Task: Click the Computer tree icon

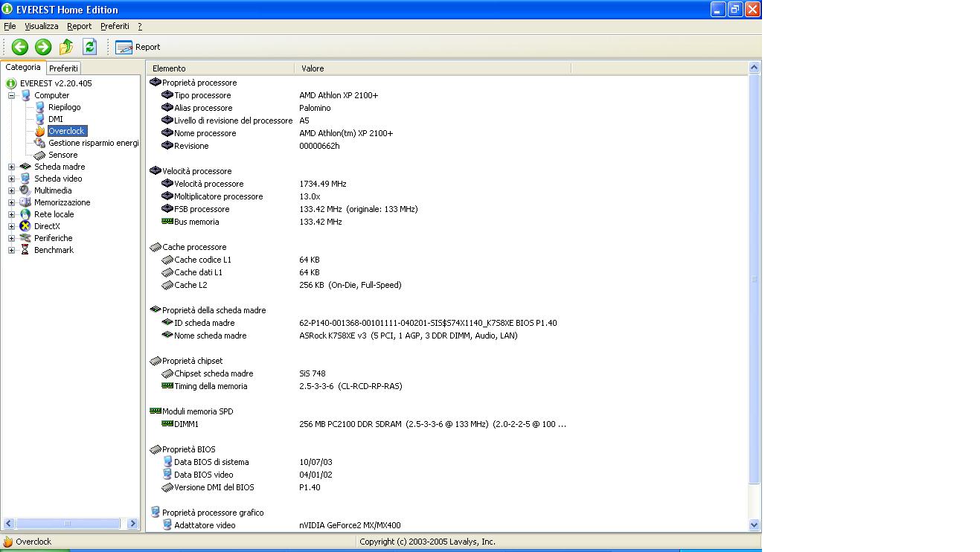Action: (25, 95)
